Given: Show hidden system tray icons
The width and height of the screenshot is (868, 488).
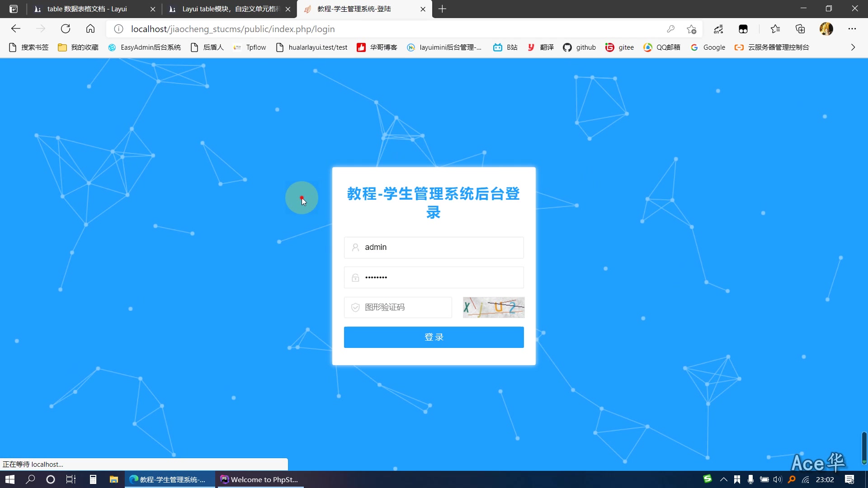Looking at the screenshot, I should tap(724, 479).
